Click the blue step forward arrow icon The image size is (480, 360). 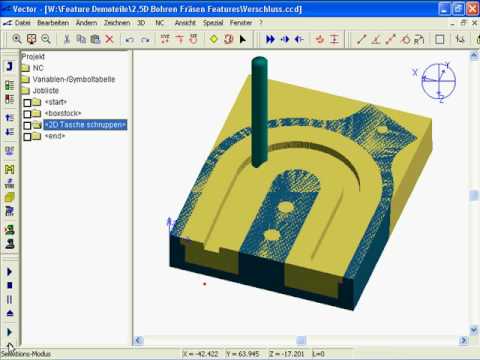(285, 39)
